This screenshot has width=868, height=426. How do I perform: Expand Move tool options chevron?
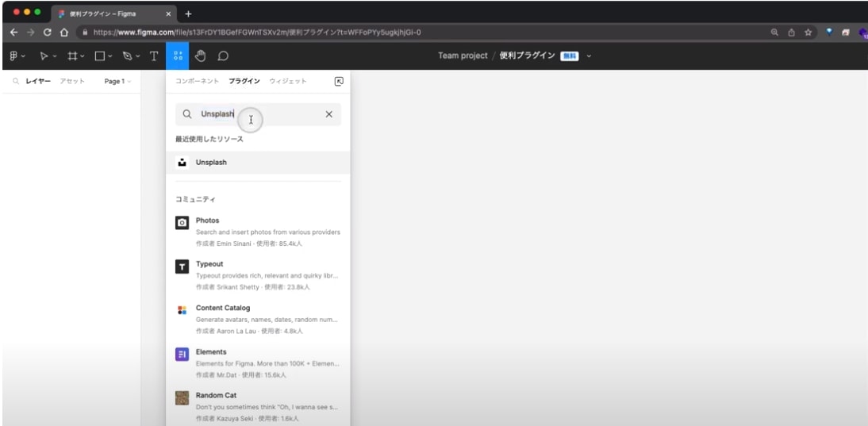tap(54, 56)
